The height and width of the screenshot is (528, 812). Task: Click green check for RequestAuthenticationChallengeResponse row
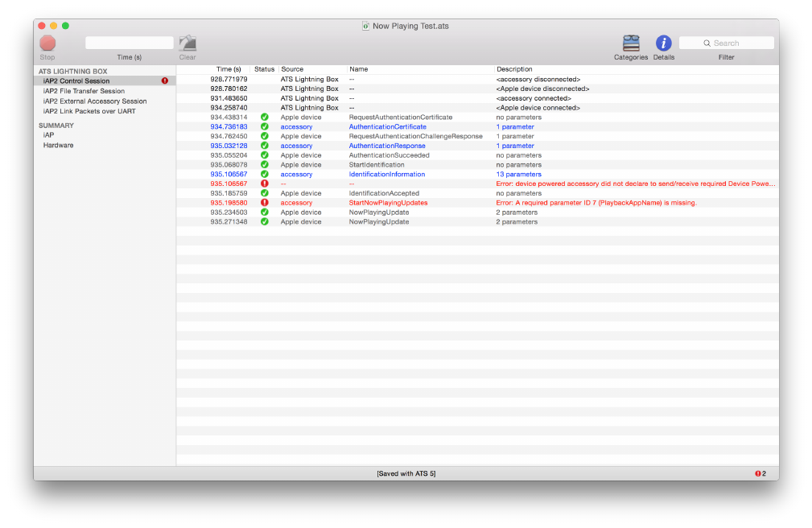coord(265,136)
